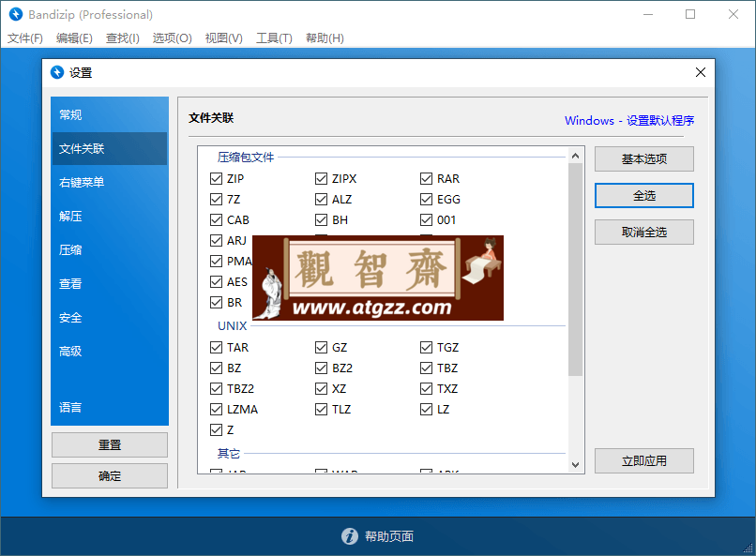Click the file list scrollbar up arrow
The height and width of the screenshot is (556, 756).
[x=575, y=156]
